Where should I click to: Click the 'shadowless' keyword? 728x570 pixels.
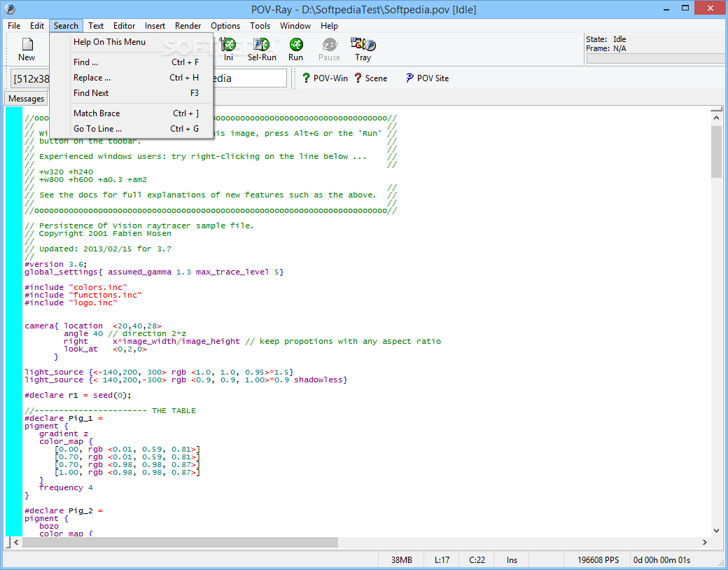pyautogui.click(x=318, y=380)
